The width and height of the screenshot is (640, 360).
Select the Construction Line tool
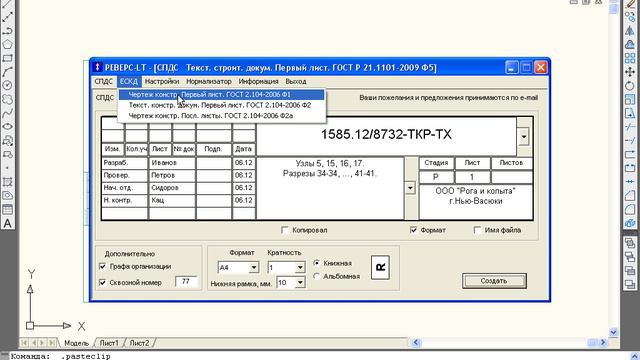click(7, 17)
